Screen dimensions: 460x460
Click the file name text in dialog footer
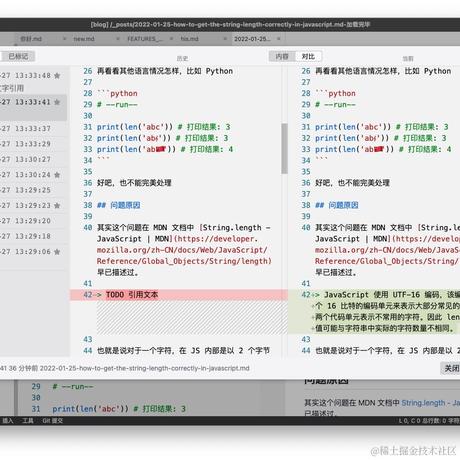point(144,368)
